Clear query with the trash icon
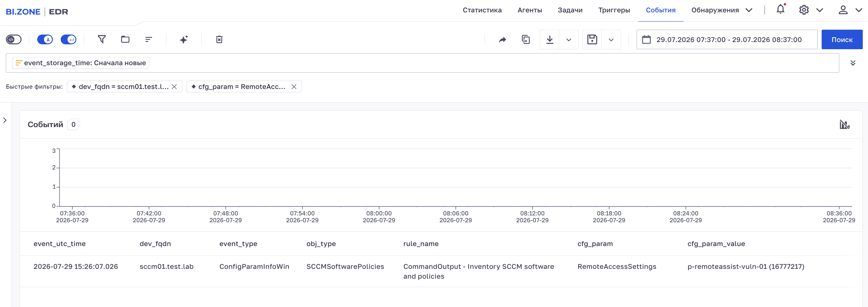868x307 pixels. [219, 39]
